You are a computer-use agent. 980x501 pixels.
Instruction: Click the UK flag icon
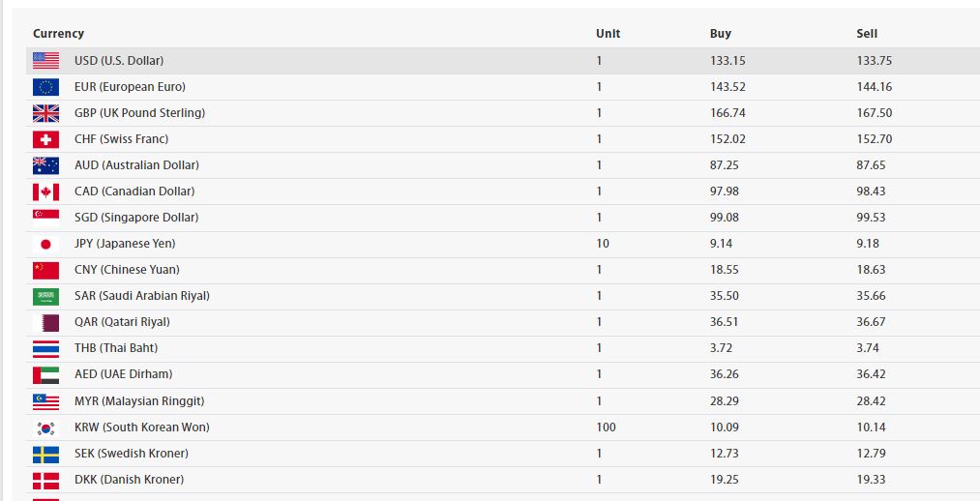pos(45,113)
